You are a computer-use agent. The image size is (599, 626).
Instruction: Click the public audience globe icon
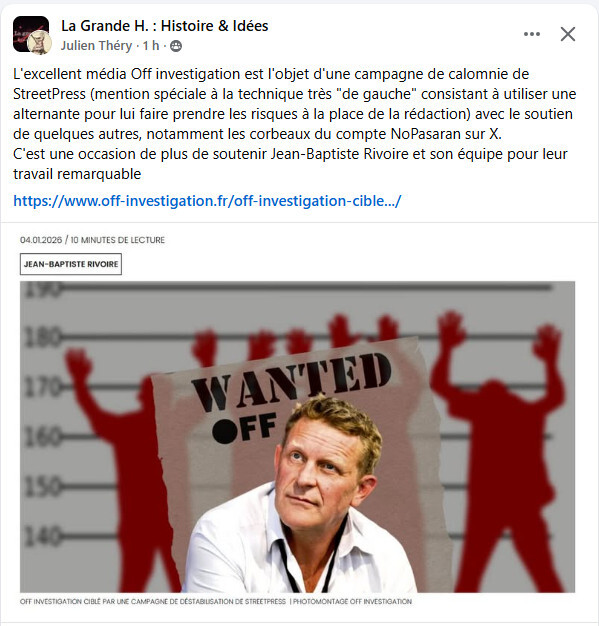click(x=176, y=46)
